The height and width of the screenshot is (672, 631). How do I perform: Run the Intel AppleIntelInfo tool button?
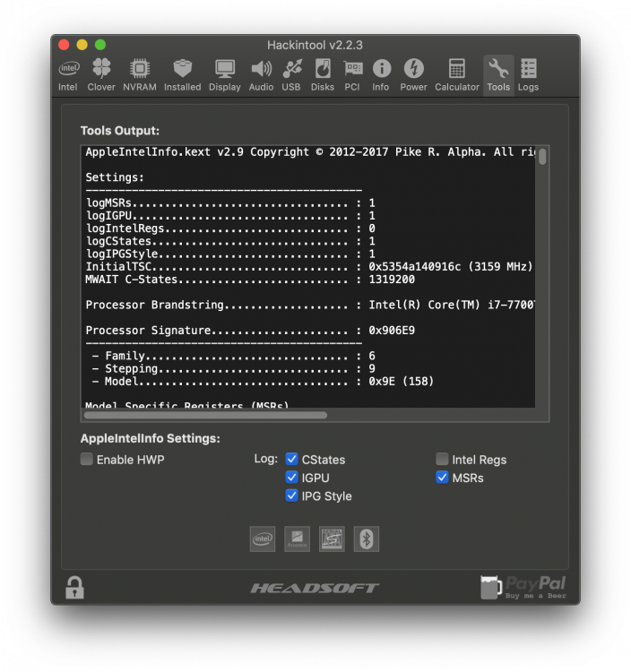pyautogui.click(x=263, y=538)
